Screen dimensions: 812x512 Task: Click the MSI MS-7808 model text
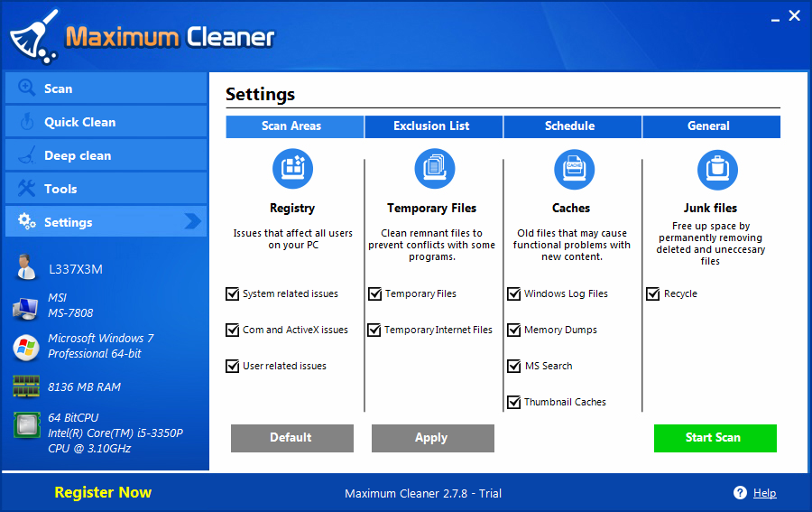pyautogui.click(x=70, y=305)
